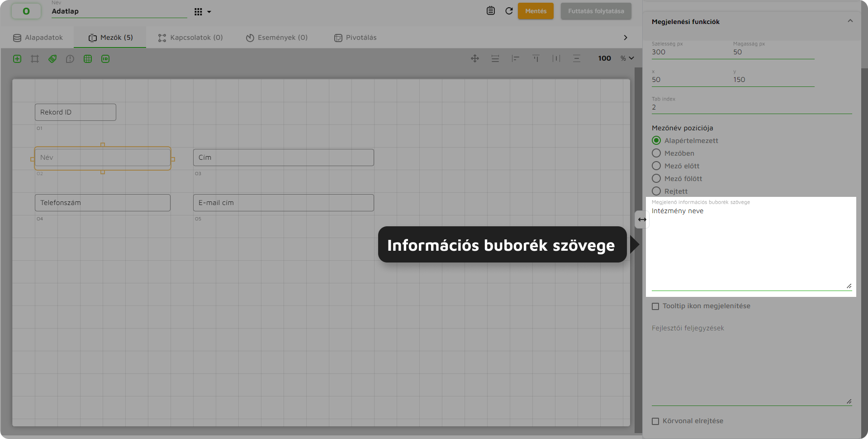The width and height of the screenshot is (868, 439).
Task: Click the Mezőnév pozíciója heading text
Action: pyautogui.click(x=682, y=128)
